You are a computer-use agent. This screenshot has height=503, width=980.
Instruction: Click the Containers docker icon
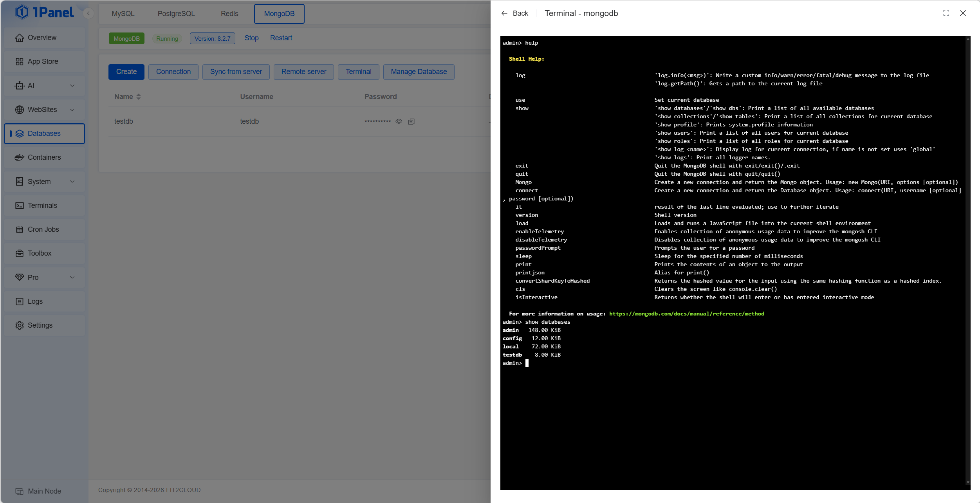point(20,157)
